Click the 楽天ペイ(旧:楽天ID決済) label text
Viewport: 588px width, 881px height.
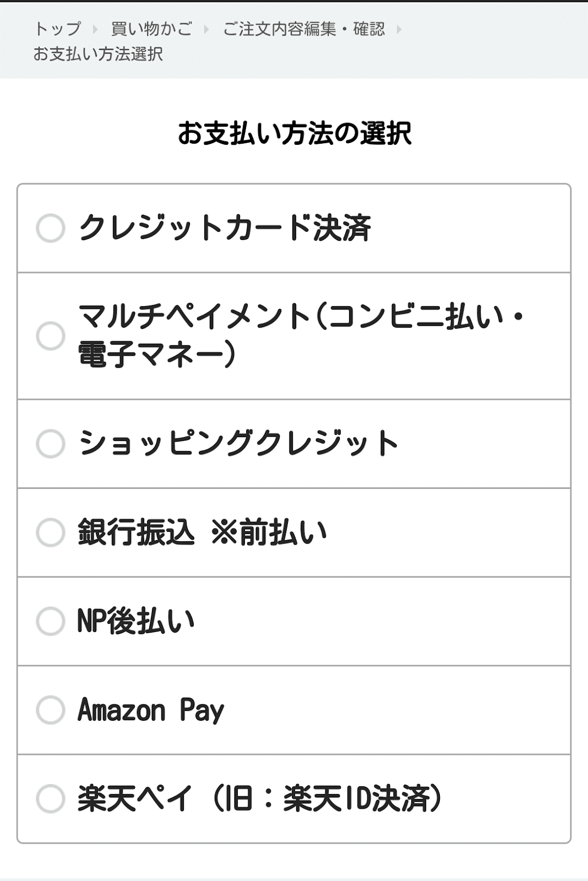coord(260,799)
